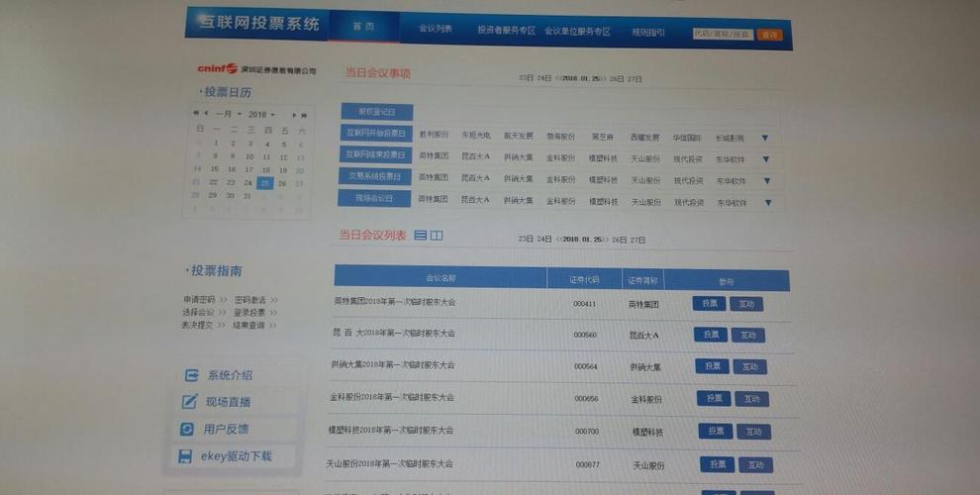Open the 投资者服务专区 navigation tab
The width and height of the screenshot is (980, 495).
coord(506,30)
